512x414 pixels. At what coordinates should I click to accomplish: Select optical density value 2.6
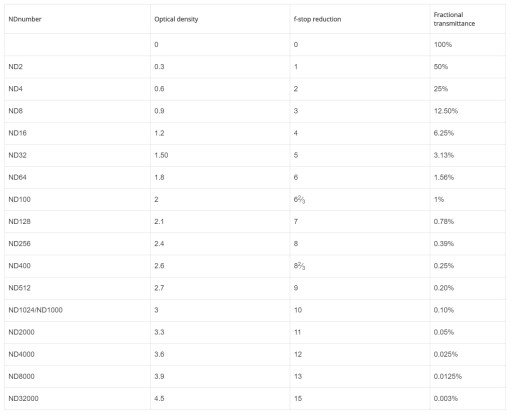(159, 266)
